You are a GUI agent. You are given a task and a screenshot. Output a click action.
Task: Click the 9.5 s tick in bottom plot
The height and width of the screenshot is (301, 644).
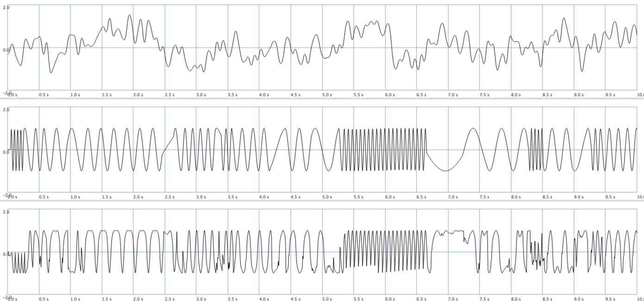tap(610, 299)
